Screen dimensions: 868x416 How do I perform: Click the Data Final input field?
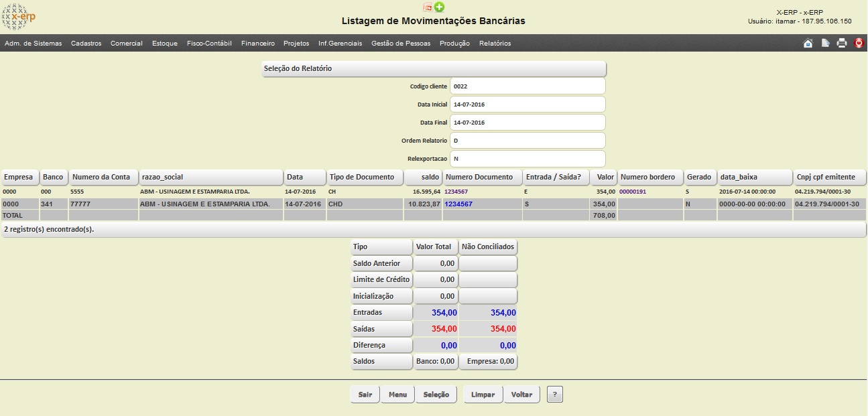point(528,123)
